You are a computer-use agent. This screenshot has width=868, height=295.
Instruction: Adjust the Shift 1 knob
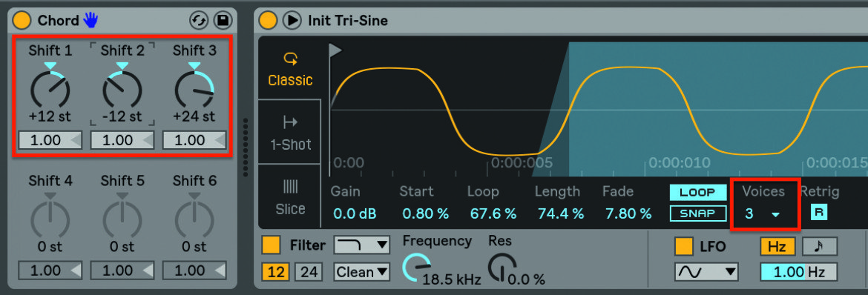tap(50, 90)
